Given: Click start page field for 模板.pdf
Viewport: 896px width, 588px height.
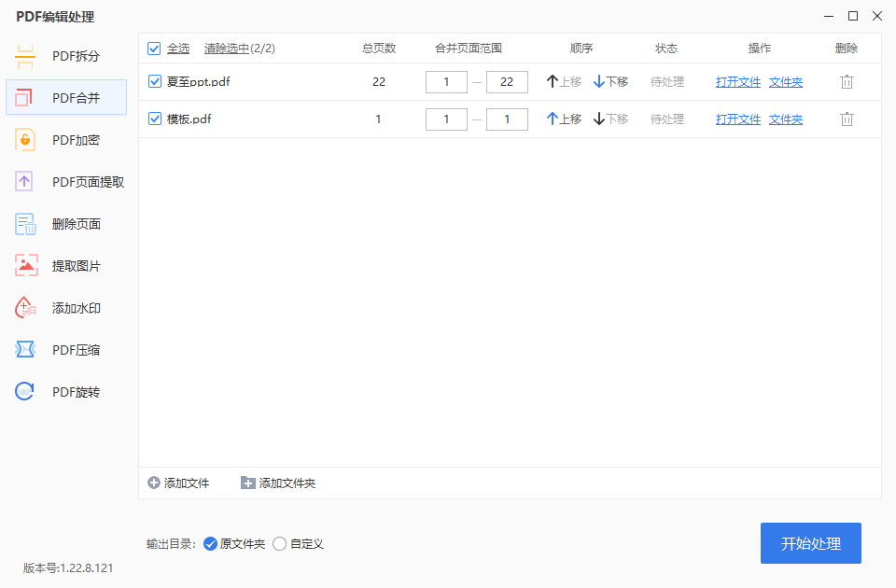Looking at the screenshot, I should pos(446,119).
